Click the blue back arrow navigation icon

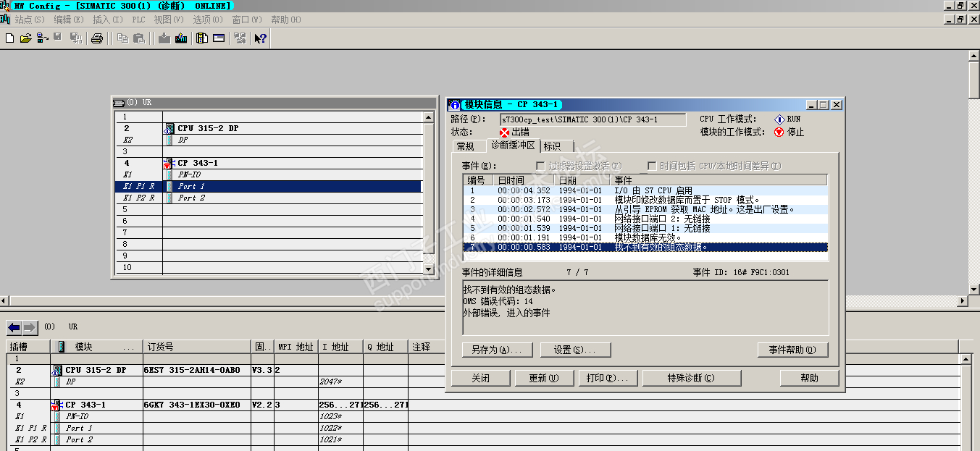14,327
